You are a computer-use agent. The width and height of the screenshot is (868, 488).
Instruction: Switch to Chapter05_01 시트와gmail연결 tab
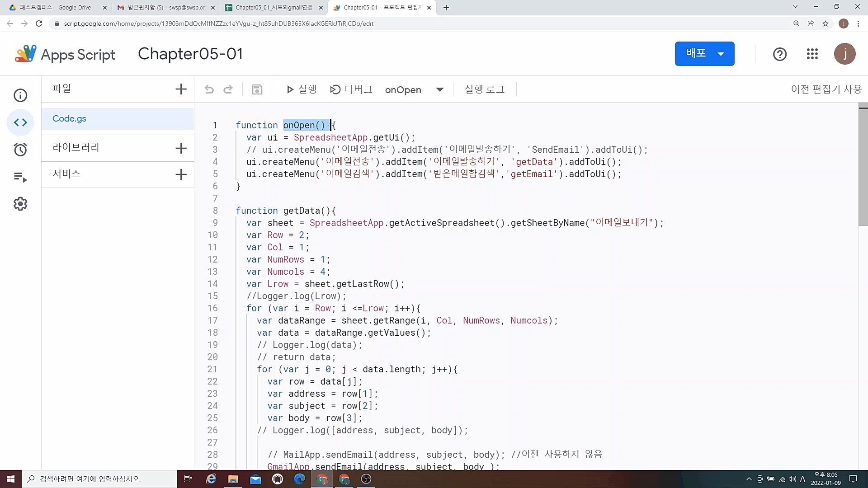(275, 7)
